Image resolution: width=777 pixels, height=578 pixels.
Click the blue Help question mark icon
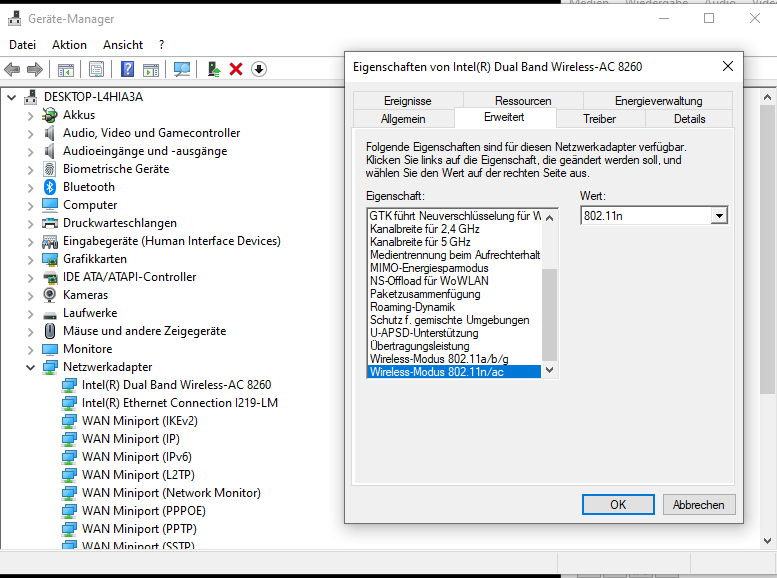click(127, 69)
